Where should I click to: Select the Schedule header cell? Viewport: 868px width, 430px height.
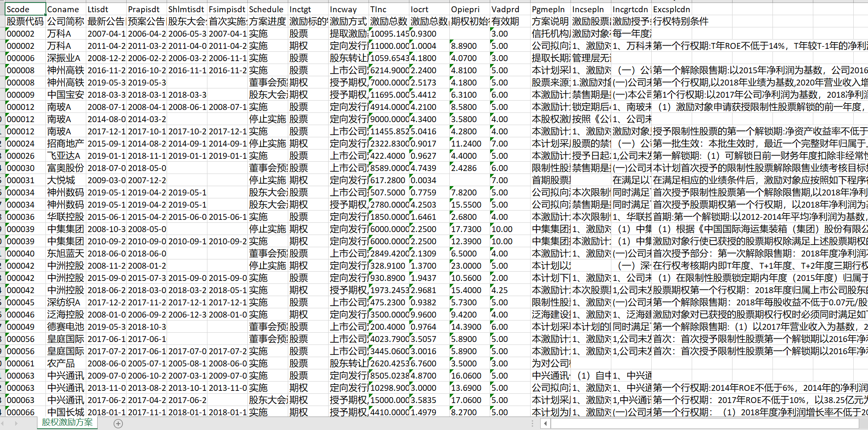pos(268,9)
